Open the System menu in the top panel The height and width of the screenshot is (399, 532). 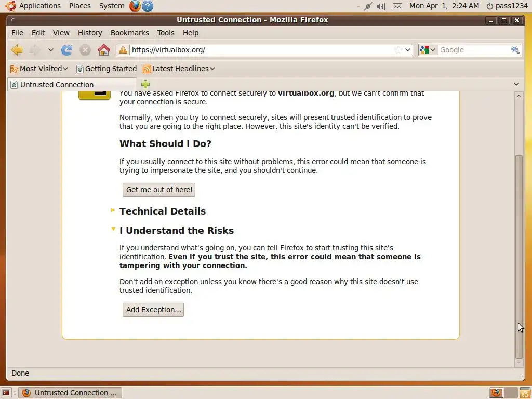point(112,6)
